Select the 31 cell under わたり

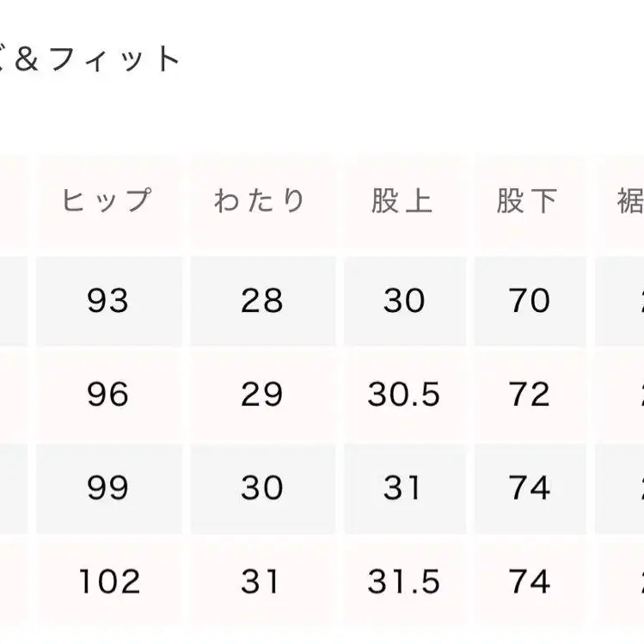coord(261,582)
